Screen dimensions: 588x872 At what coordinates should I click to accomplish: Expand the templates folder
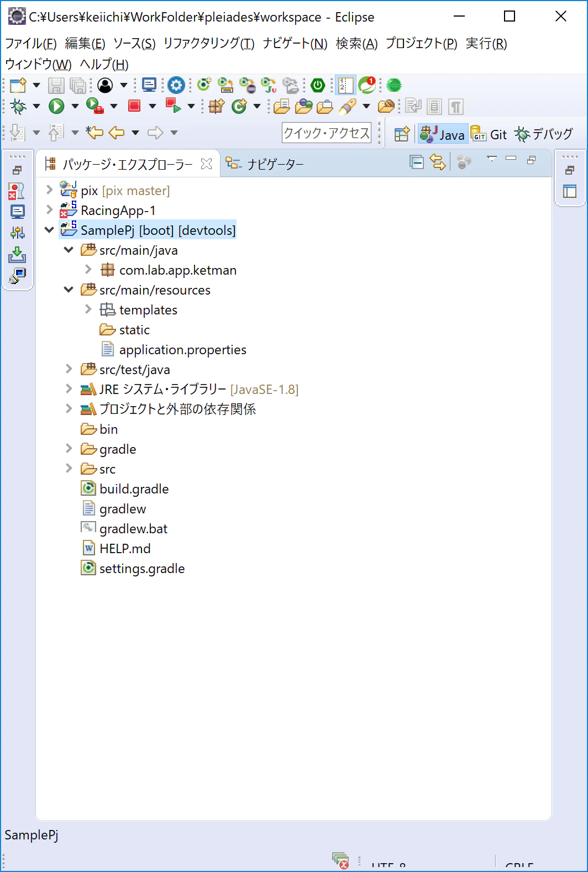pos(88,309)
